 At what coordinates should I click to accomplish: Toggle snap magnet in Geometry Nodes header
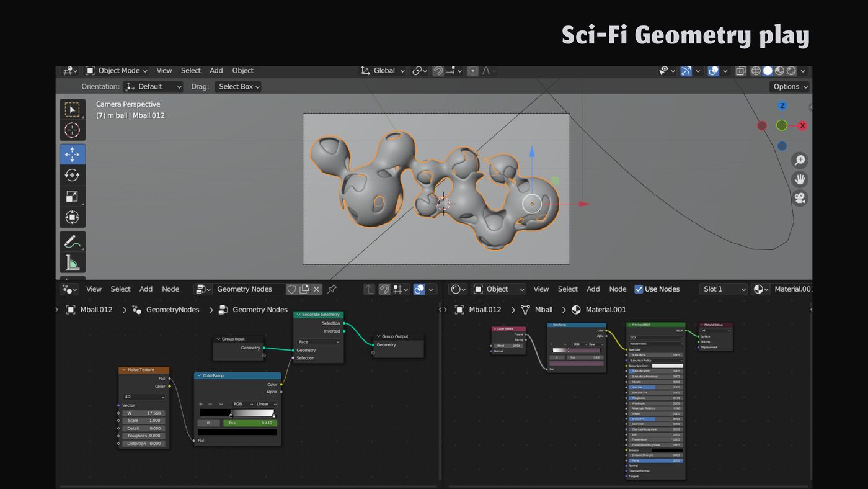click(384, 289)
